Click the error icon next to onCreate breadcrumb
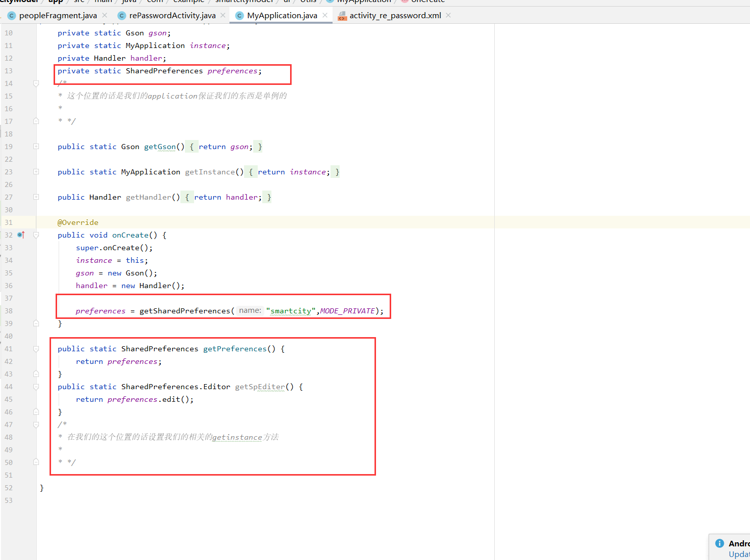The image size is (750, 560). point(404,2)
